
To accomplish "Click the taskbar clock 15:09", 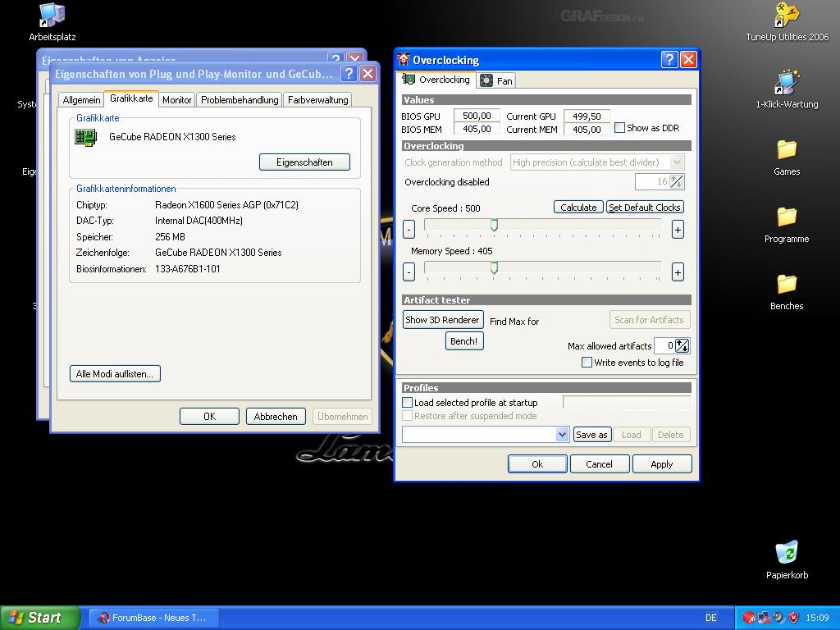I will (817, 618).
